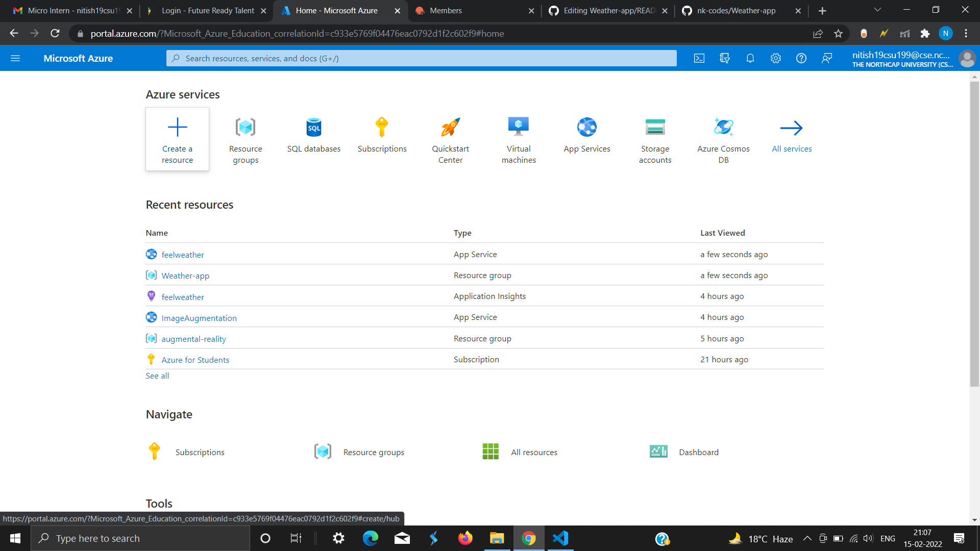The image size is (980, 551).
Task: Open Storage accounts service
Action: coord(655,128)
